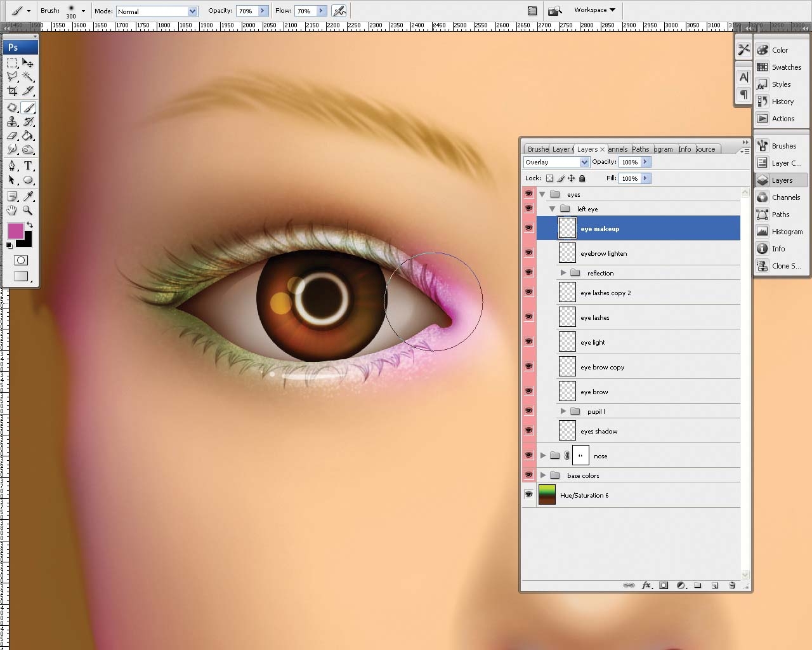Open the Workspace menu
This screenshot has height=650, width=812.
click(594, 10)
